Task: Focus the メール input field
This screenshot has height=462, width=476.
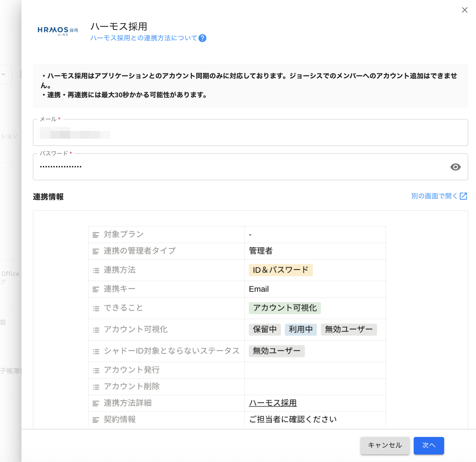Action: pyautogui.click(x=251, y=134)
